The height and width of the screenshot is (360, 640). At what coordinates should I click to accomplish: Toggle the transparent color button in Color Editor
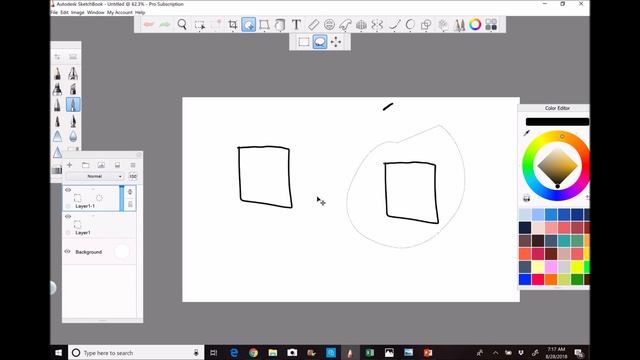pos(527,198)
